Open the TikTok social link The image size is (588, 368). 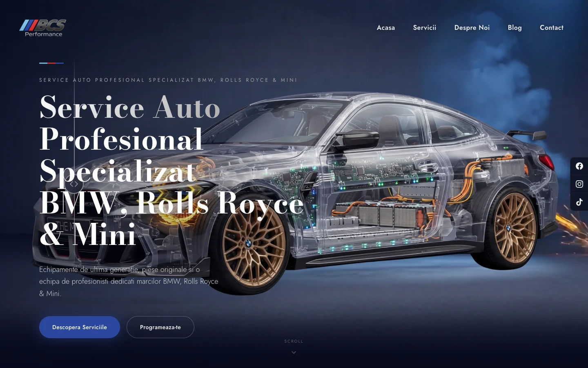[579, 202]
